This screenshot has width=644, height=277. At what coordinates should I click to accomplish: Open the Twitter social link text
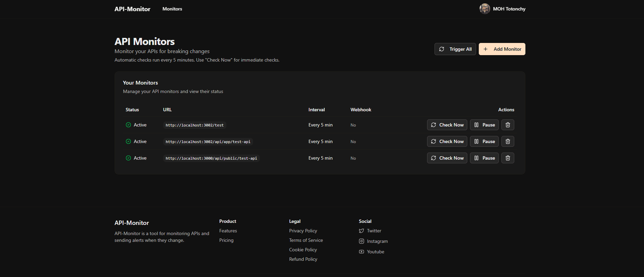pos(374,231)
